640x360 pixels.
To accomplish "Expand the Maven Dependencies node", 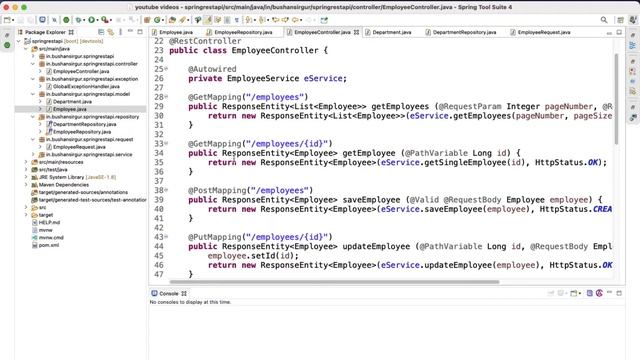I will [26, 185].
